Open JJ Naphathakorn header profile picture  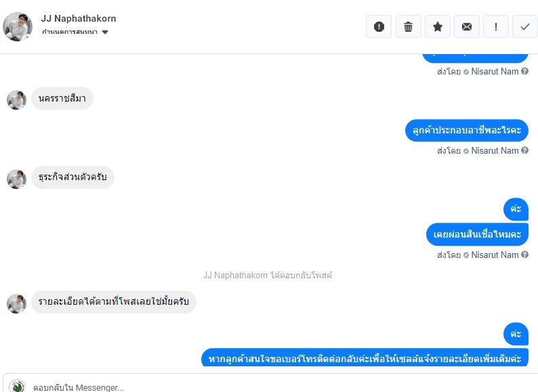click(18, 27)
